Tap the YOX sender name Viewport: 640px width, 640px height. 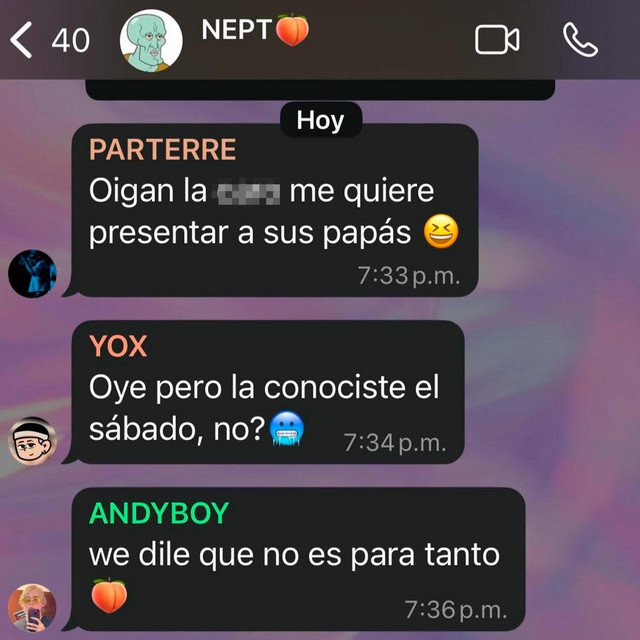click(118, 347)
